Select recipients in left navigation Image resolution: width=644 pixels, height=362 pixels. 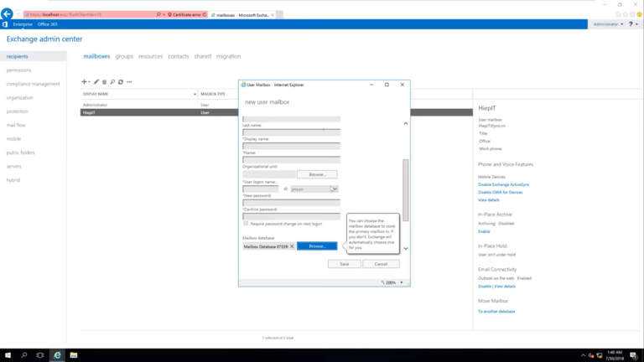[x=18, y=56]
